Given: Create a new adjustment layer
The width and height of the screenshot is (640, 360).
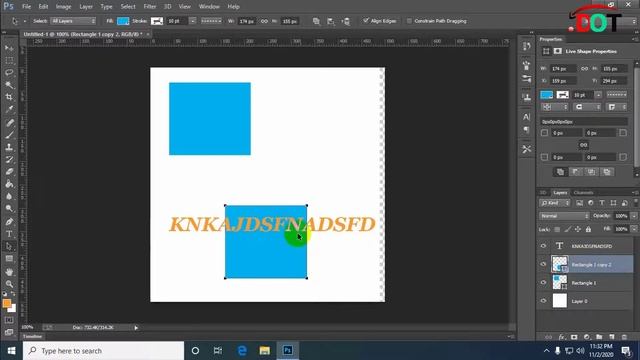Looking at the screenshot, I should 587,337.
